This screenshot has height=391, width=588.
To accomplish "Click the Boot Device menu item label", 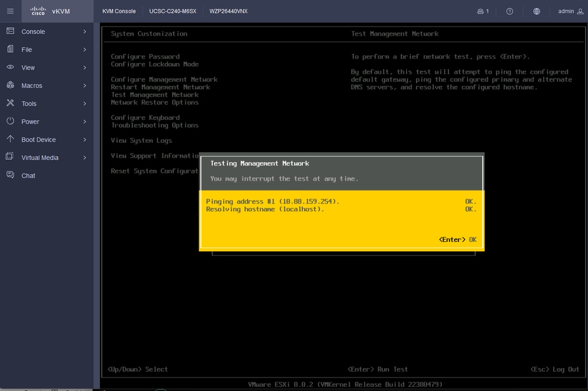I will tap(38, 140).
